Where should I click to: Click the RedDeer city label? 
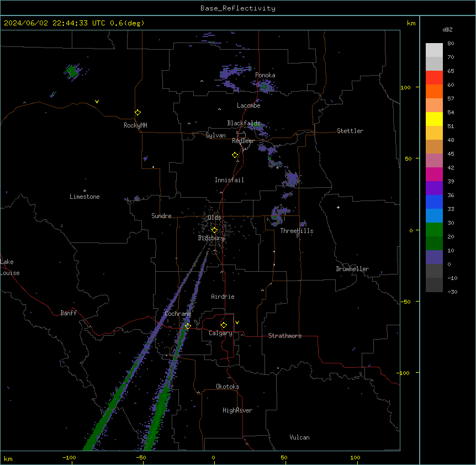(243, 141)
